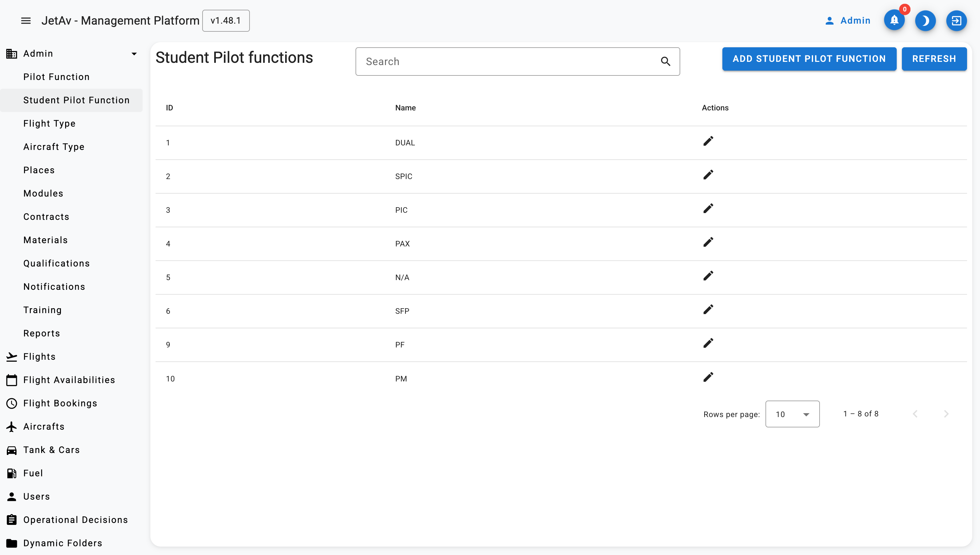Click the Admin user profile link
Viewport: 980px width, 555px height.
point(848,21)
